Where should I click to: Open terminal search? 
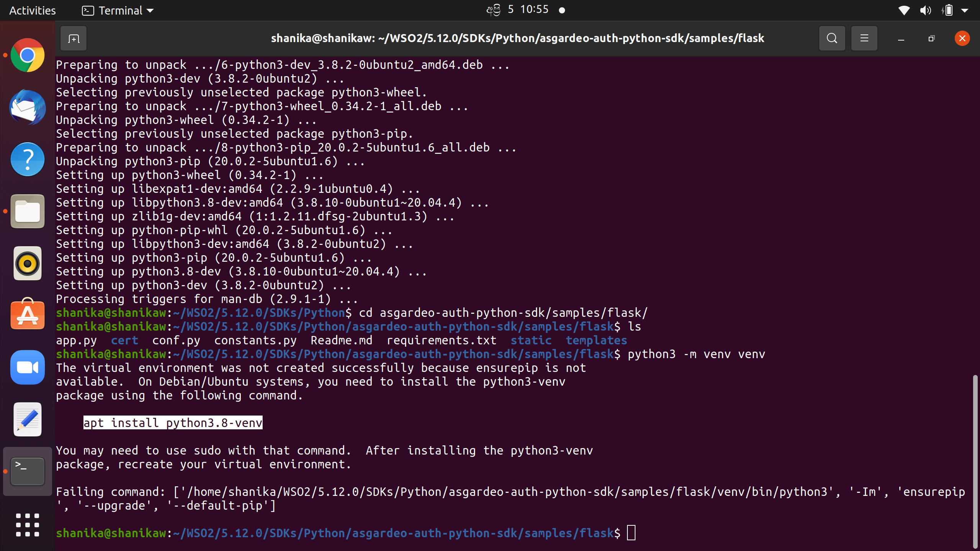click(832, 38)
